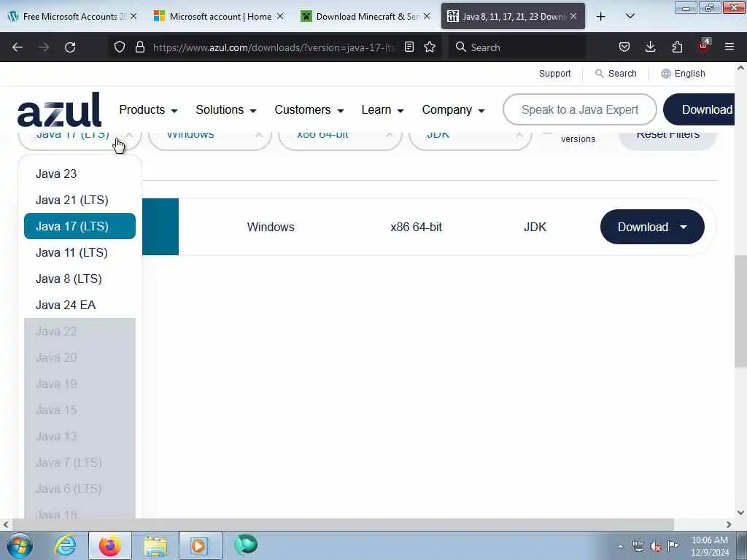Viewport: 747px width, 560px height.
Task: Switch to Download Minecraft tab
Action: click(x=365, y=16)
